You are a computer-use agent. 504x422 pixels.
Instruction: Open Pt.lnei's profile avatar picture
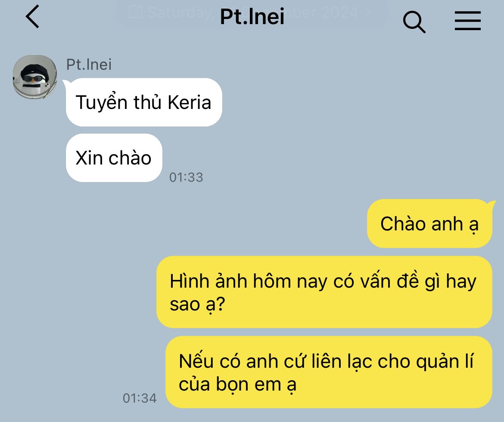(35, 77)
